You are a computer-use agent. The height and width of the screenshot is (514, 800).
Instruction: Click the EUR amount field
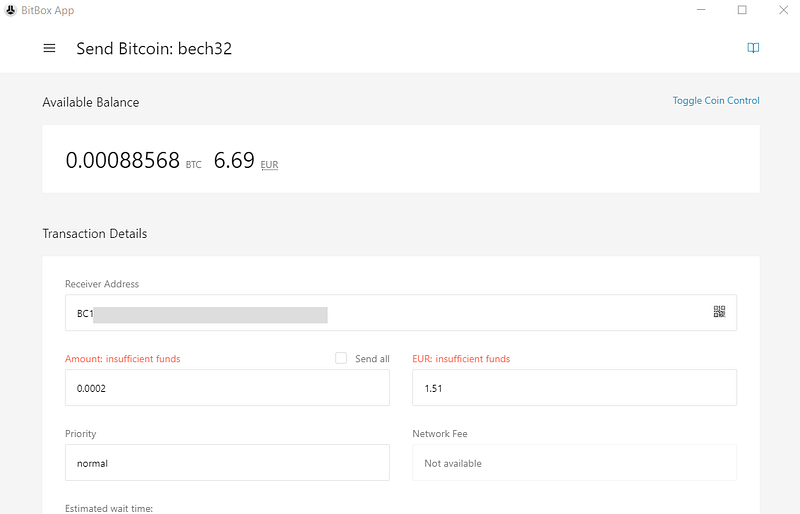click(x=574, y=388)
